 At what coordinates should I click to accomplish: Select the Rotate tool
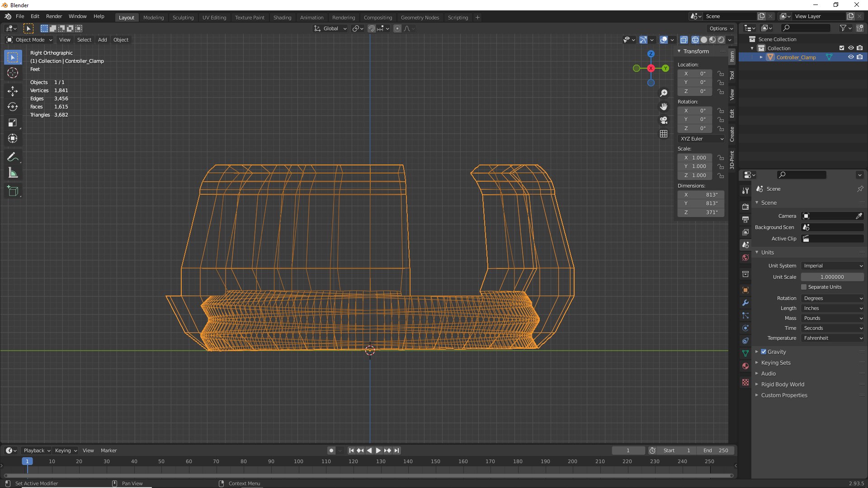click(x=13, y=107)
